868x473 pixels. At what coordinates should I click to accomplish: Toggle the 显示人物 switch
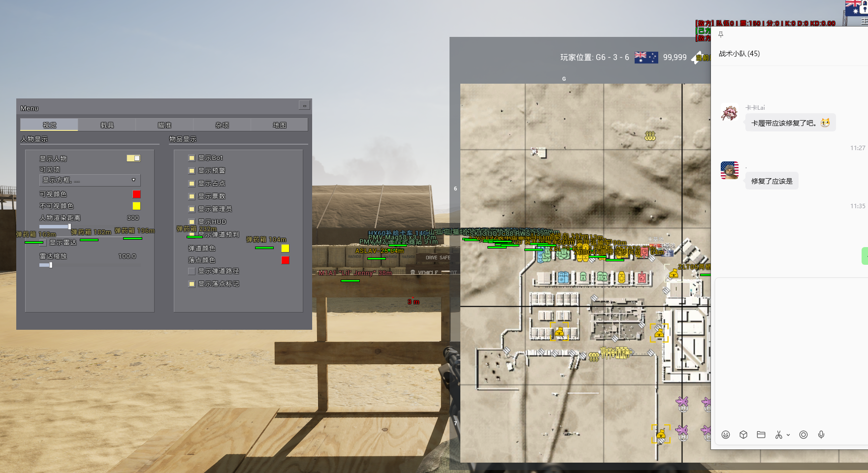pyautogui.click(x=133, y=158)
